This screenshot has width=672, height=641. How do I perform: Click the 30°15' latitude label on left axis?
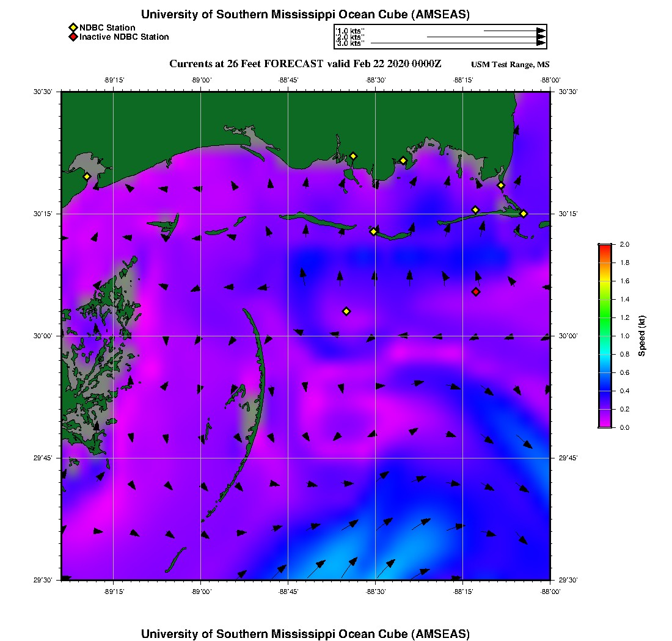[43, 214]
